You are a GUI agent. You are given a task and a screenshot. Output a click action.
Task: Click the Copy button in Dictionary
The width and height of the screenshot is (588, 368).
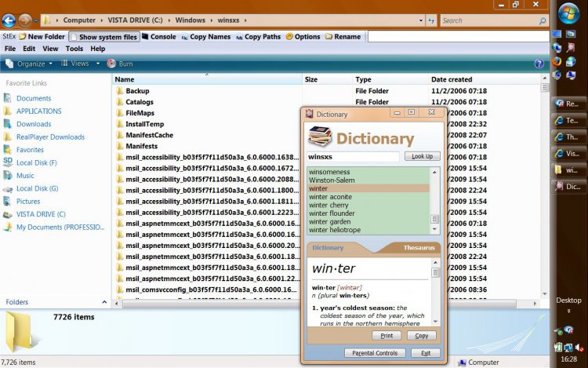click(x=422, y=336)
